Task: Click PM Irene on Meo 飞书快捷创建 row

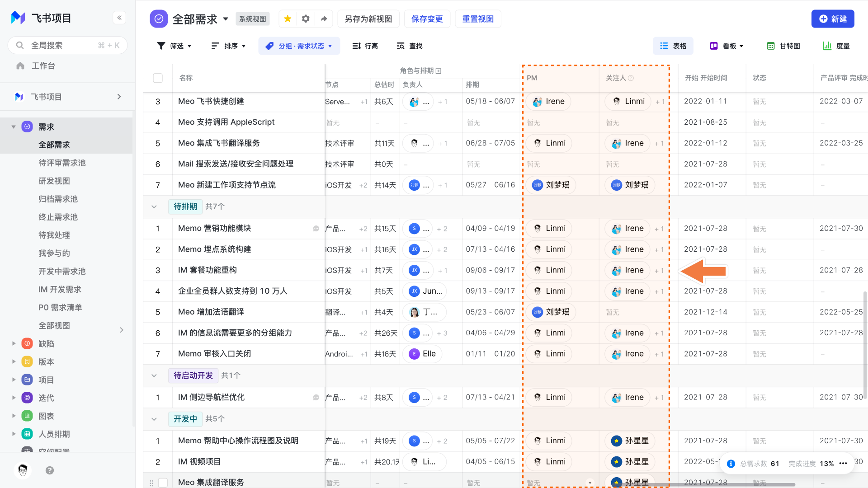Action: (x=549, y=102)
